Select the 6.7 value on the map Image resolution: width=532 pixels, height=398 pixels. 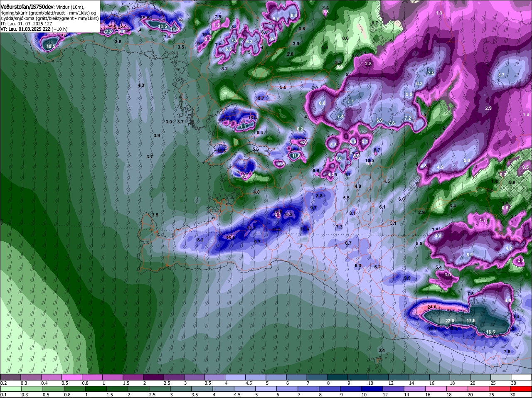tap(348, 243)
